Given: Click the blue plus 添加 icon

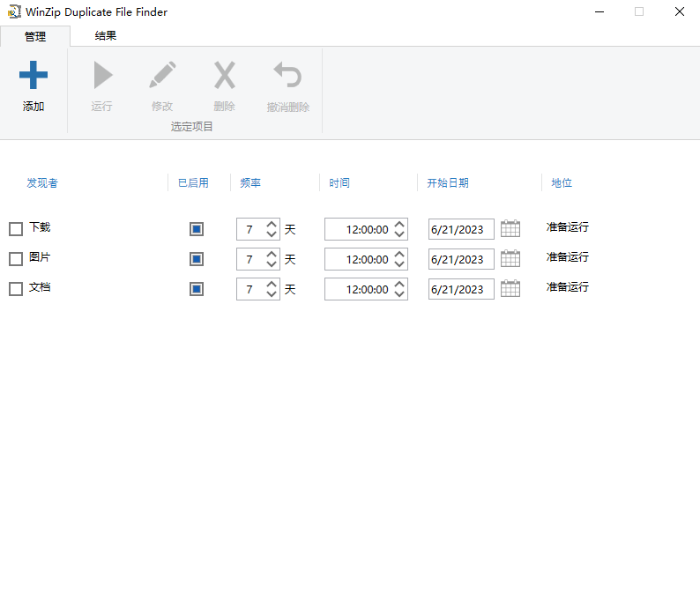Looking at the screenshot, I should click(34, 76).
